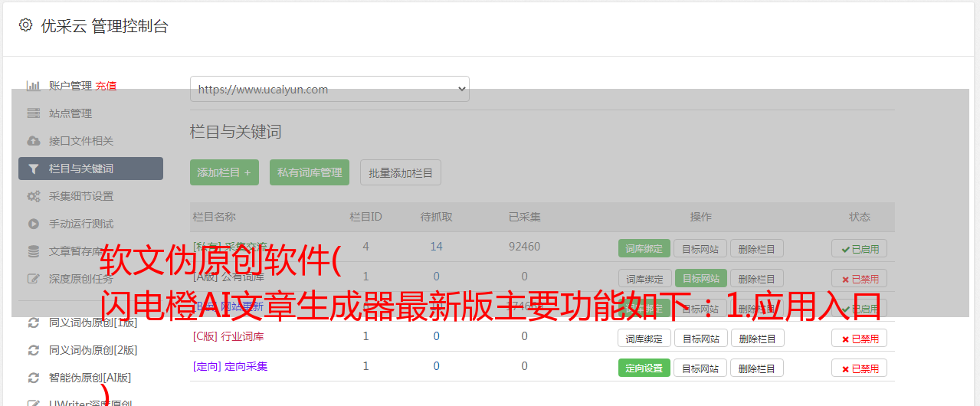Click the [A版] 公有词库 column name

point(228,277)
